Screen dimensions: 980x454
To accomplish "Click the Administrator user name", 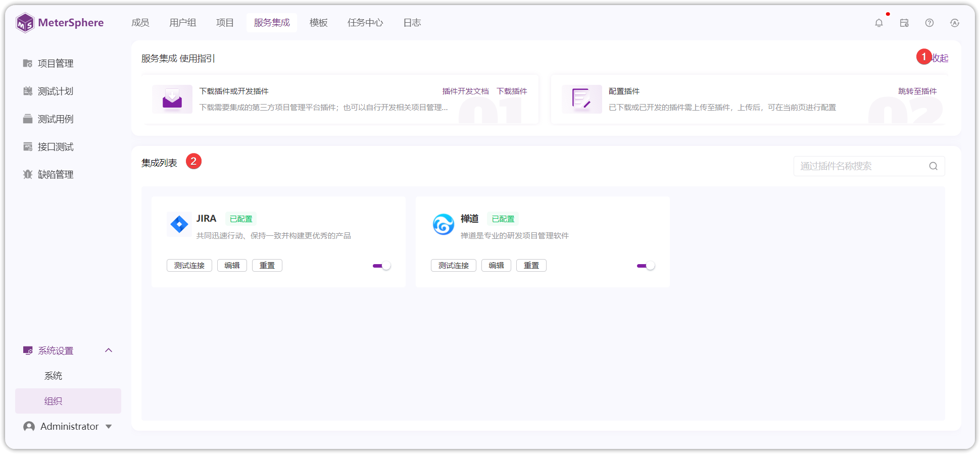I will click(x=70, y=427).
